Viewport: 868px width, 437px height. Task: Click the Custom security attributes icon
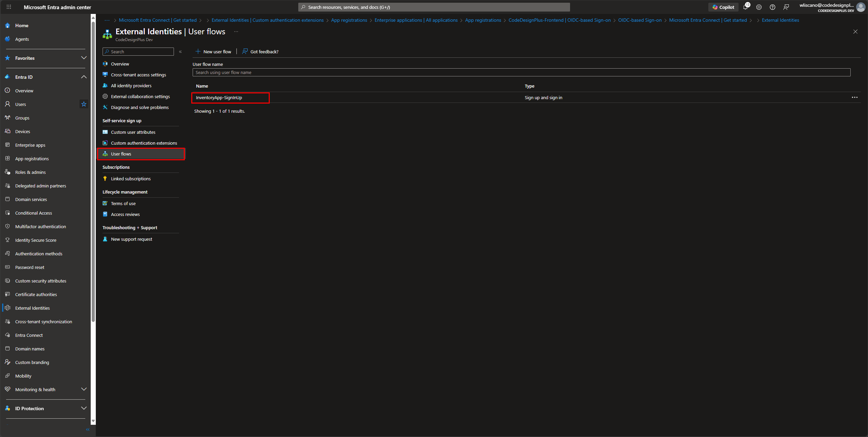[x=7, y=280]
